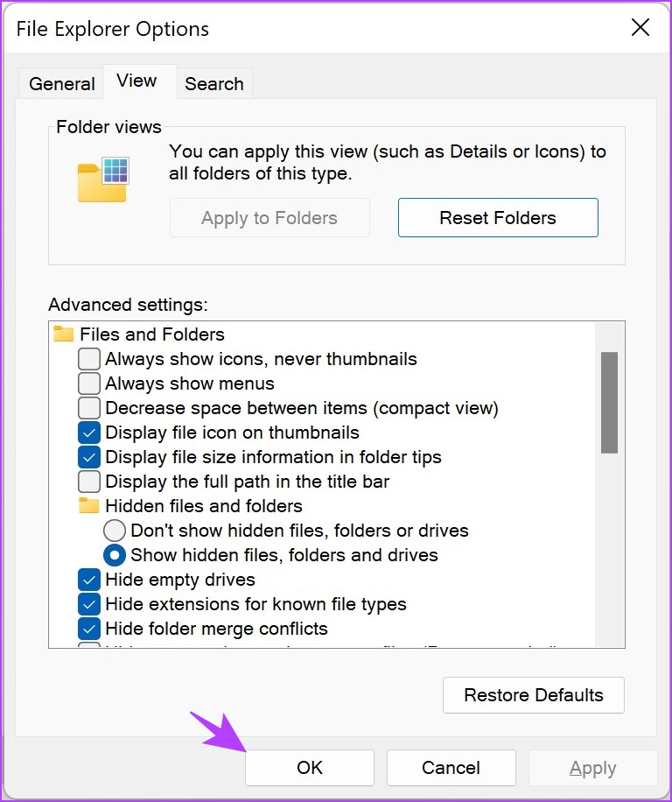Image resolution: width=672 pixels, height=802 pixels.
Task: Open the Search tab
Action: (x=214, y=83)
